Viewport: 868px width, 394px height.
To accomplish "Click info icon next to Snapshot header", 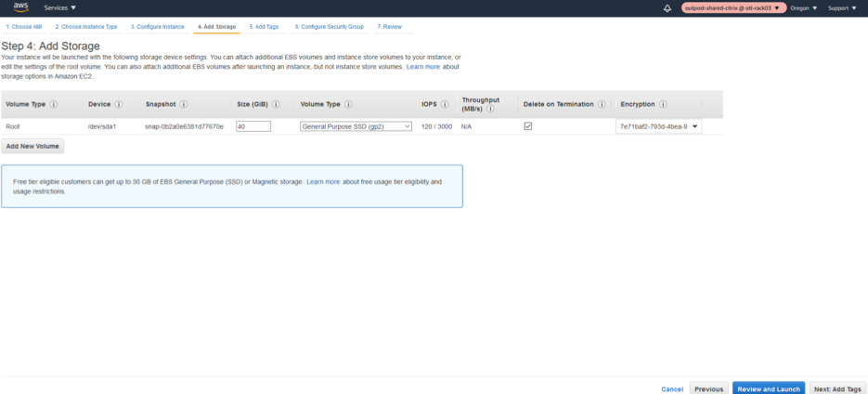I will (x=184, y=104).
